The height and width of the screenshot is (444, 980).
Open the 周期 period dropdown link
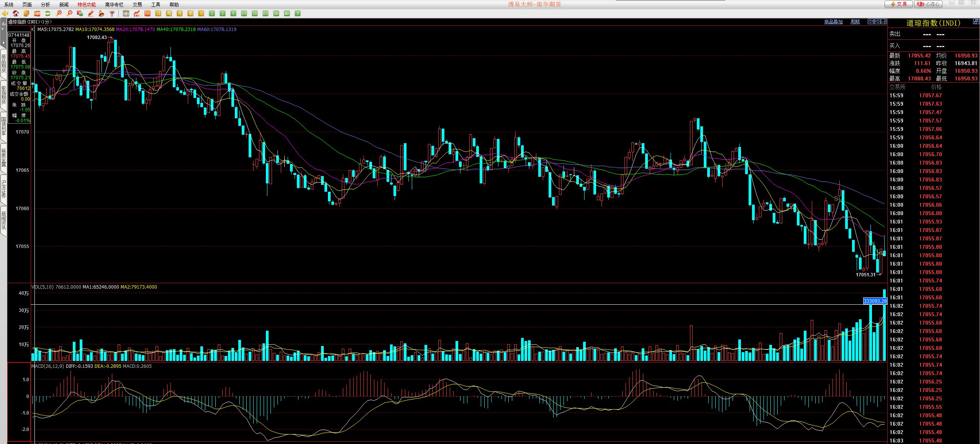(855, 22)
